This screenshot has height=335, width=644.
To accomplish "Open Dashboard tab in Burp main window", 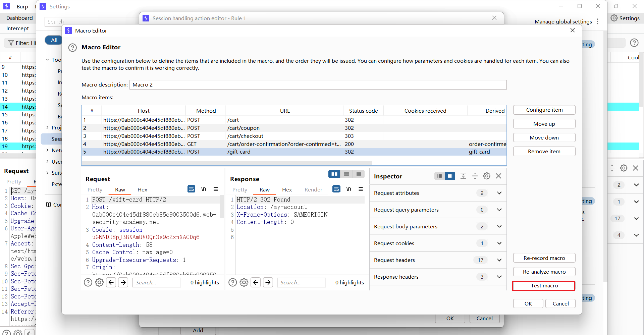I will click(19, 18).
